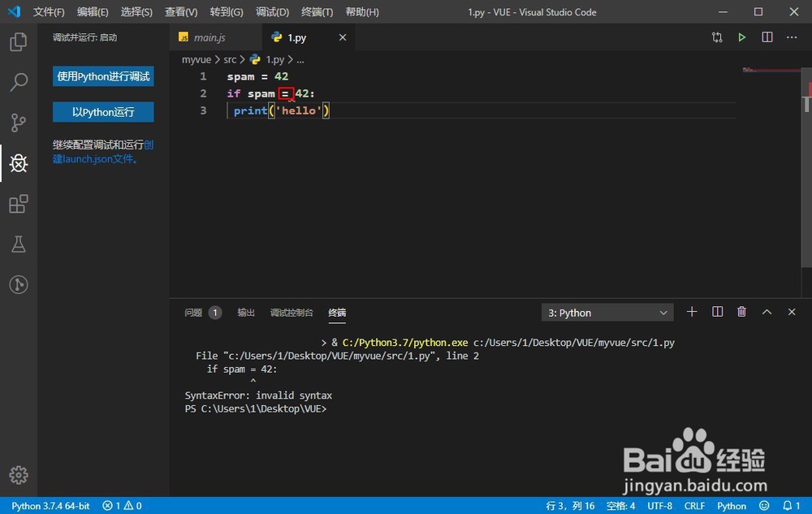
Task: Select Python 3.7.4 64-bit interpreter in status bar
Action: coord(50,505)
